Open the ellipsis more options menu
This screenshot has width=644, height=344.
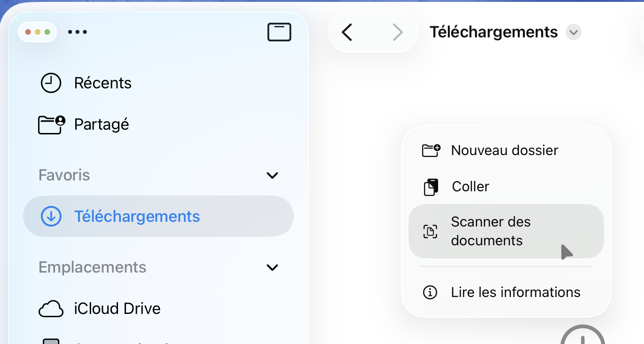click(x=78, y=32)
